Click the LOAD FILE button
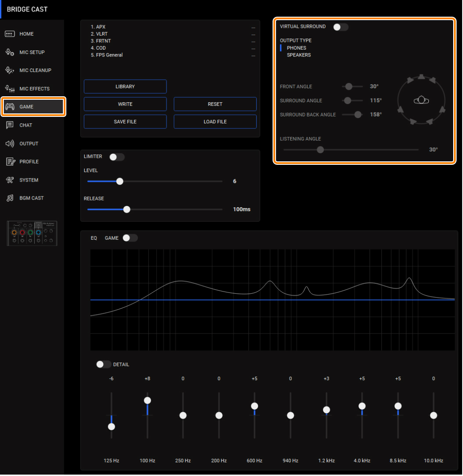The height and width of the screenshot is (476, 463). tap(215, 122)
